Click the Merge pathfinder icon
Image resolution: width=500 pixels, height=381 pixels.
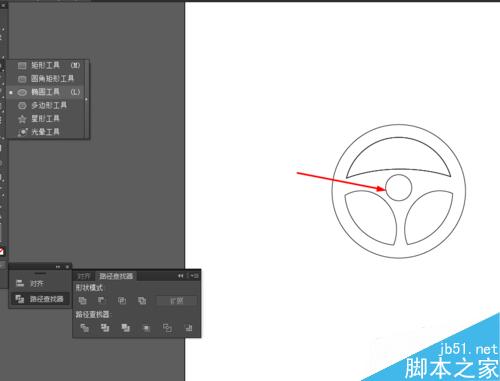coord(126,328)
